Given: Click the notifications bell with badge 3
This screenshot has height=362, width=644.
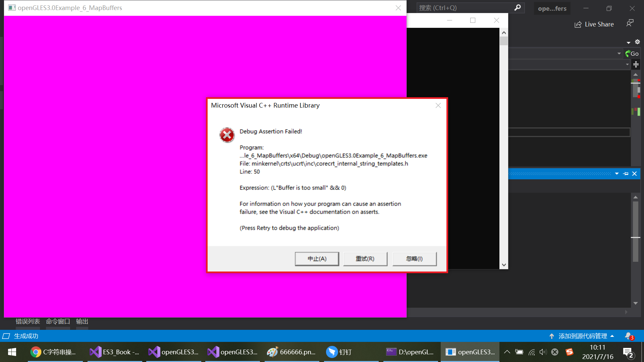Looking at the screenshot, I should pos(628,336).
